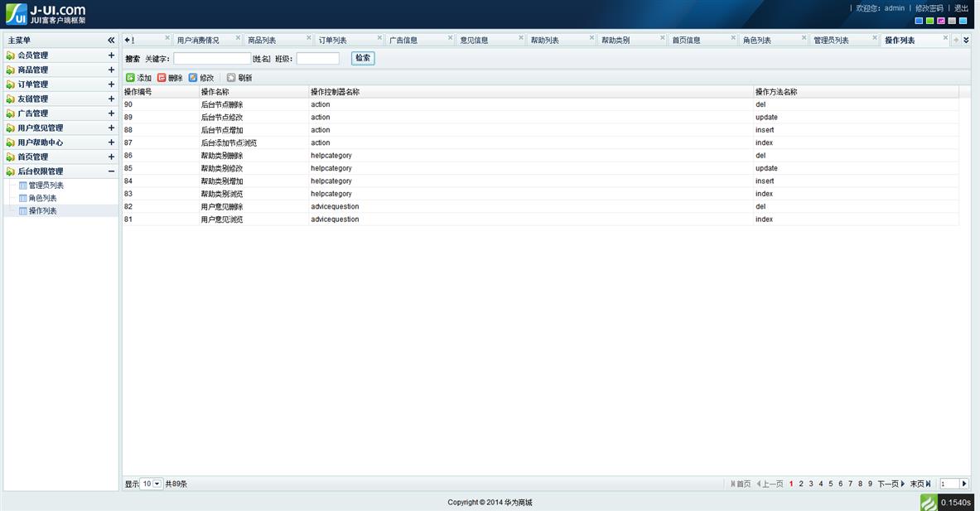Select the silver theme swatch
The width and height of the screenshot is (980, 511).
[952, 21]
